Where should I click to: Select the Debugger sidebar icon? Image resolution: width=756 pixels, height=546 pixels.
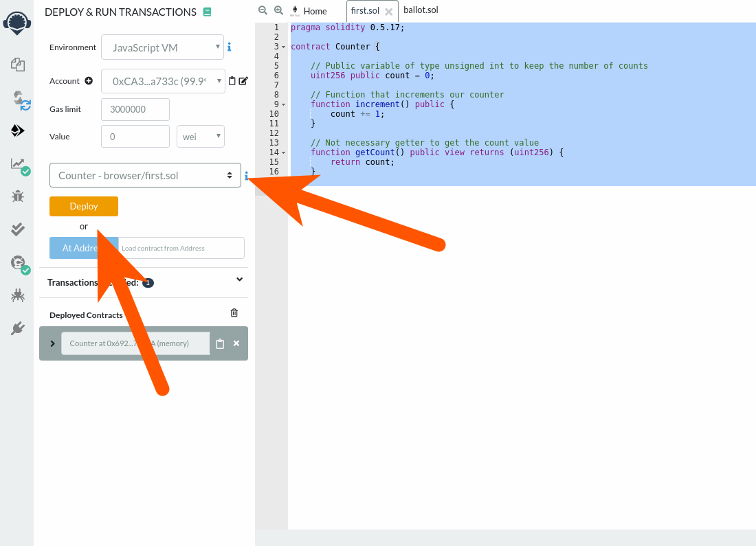[17, 196]
